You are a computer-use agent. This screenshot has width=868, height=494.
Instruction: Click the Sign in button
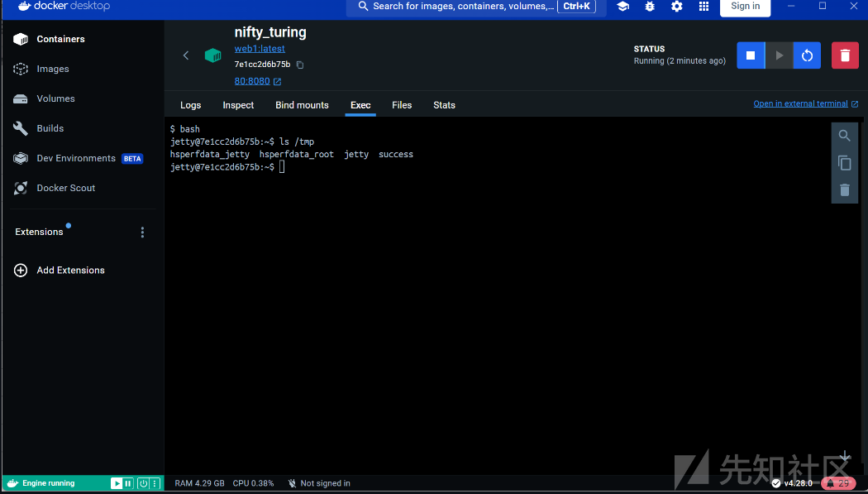745,6
